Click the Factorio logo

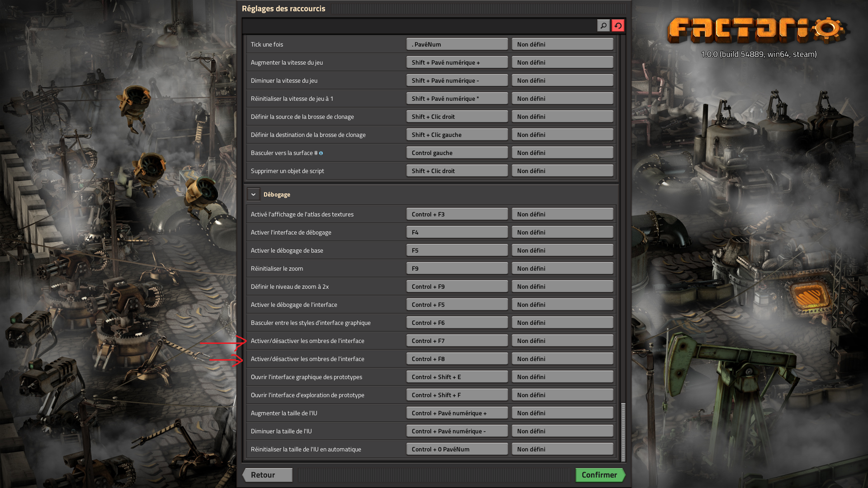759,31
